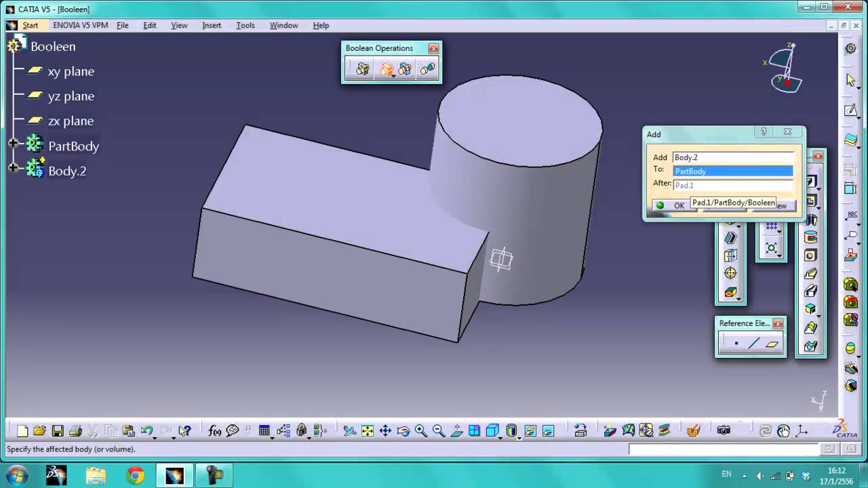Screen dimensions: 868x488
Task: Select the Booleen root tree node
Action: click(x=42, y=46)
